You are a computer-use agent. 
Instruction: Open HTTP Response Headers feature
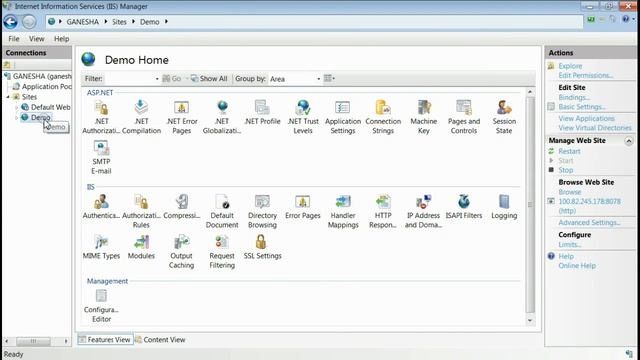click(383, 211)
